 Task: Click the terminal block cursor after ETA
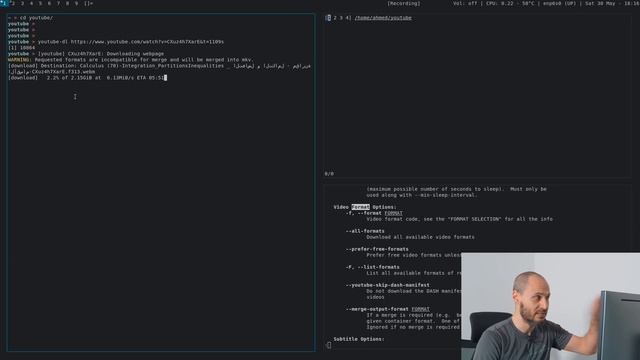tap(165, 78)
